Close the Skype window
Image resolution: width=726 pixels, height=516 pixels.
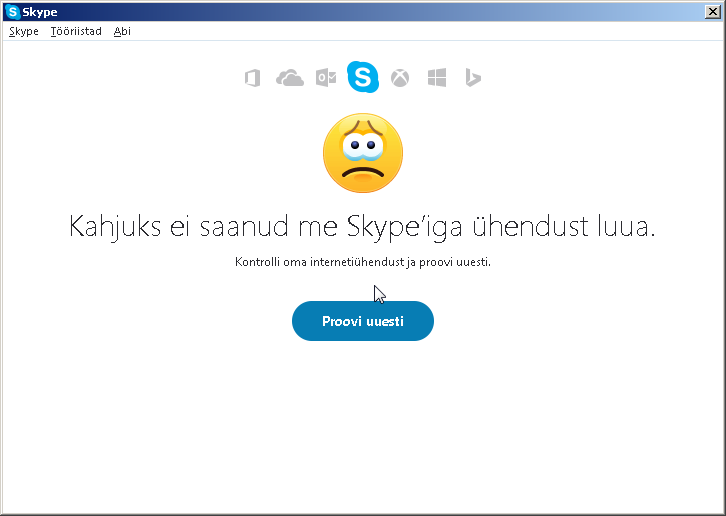pos(713,12)
